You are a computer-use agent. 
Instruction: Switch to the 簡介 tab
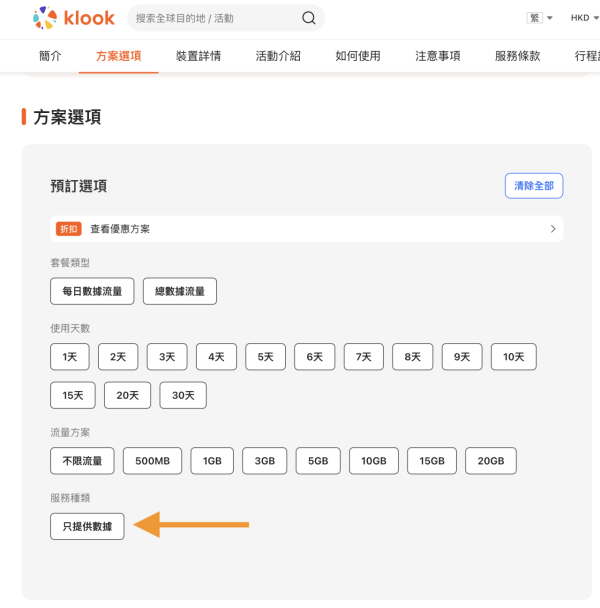[x=50, y=56]
